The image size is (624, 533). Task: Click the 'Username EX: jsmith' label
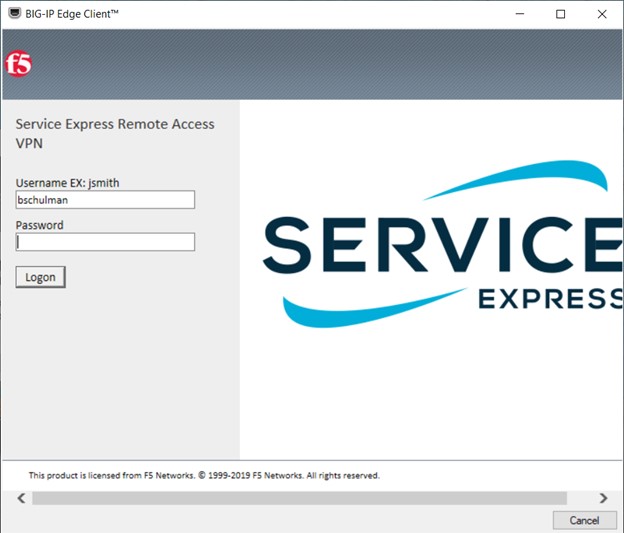[67, 183]
